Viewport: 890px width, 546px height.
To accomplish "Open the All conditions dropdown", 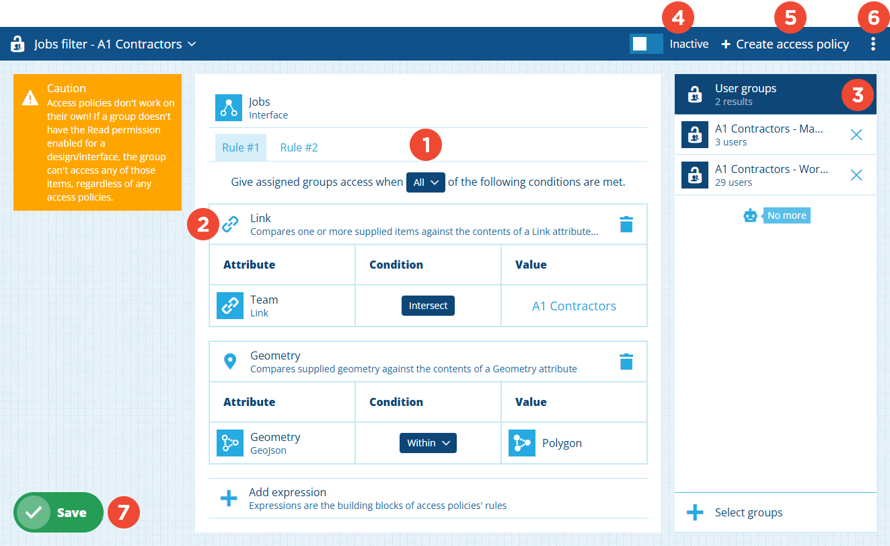I will tap(426, 182).
